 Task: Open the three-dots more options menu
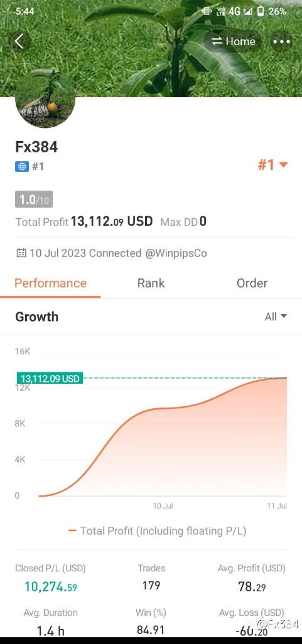282,41
